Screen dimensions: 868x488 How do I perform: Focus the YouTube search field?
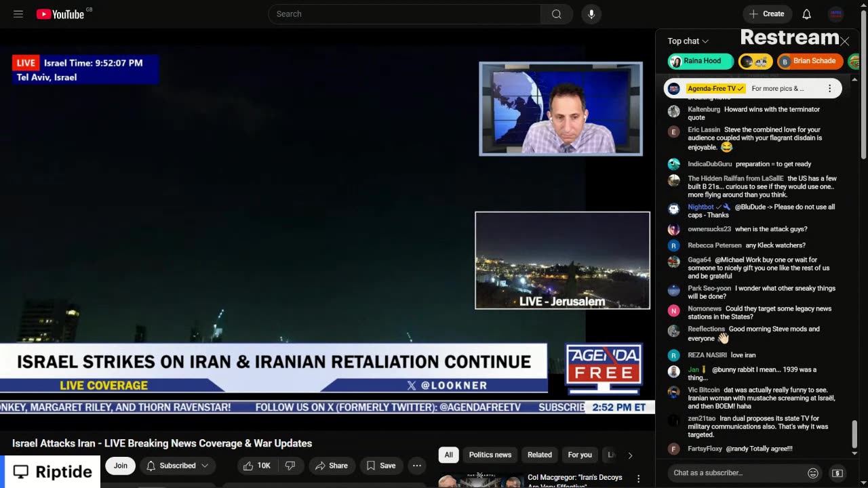coord(404,14)
